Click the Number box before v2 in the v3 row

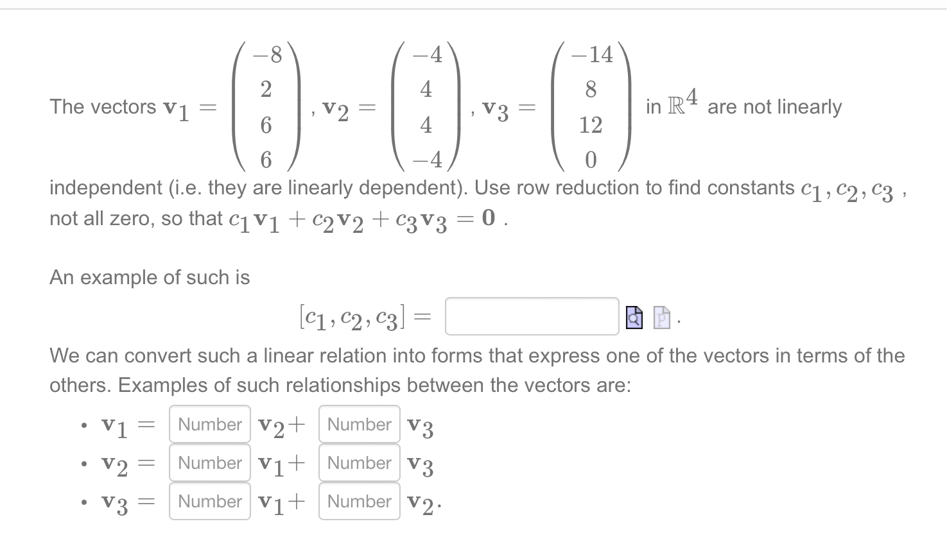pos(359,501)
